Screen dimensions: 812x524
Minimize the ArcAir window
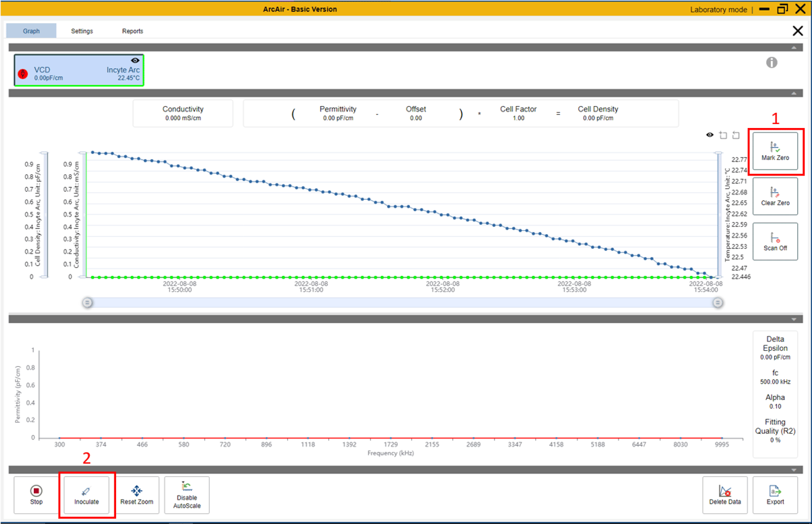click(x=764, y=9)
